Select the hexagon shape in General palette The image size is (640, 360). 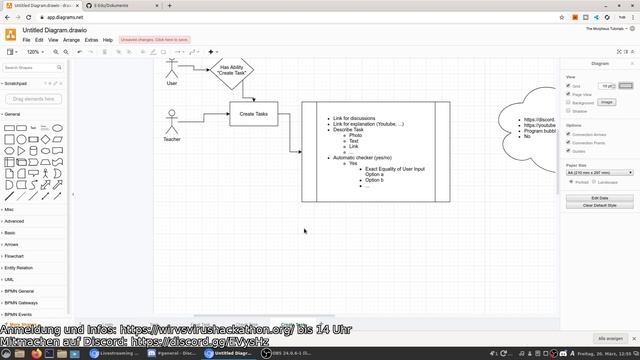coord(9,151)
